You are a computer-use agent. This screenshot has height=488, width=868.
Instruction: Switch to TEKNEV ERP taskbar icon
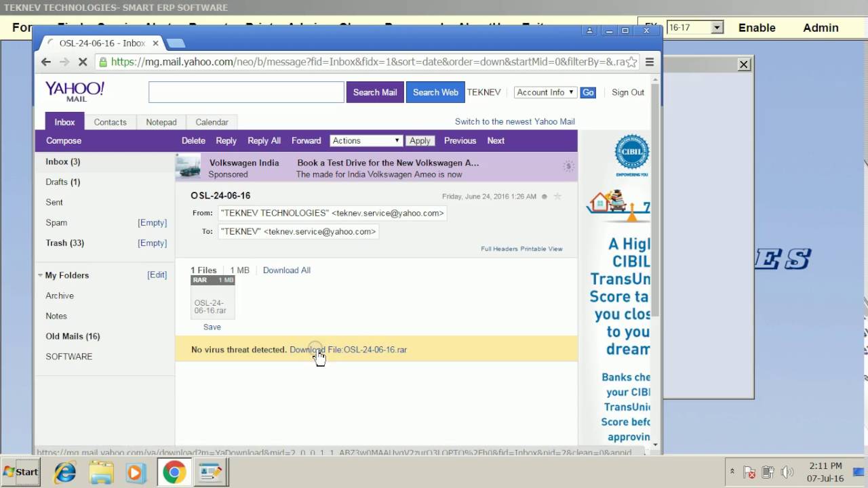(211, 472)
